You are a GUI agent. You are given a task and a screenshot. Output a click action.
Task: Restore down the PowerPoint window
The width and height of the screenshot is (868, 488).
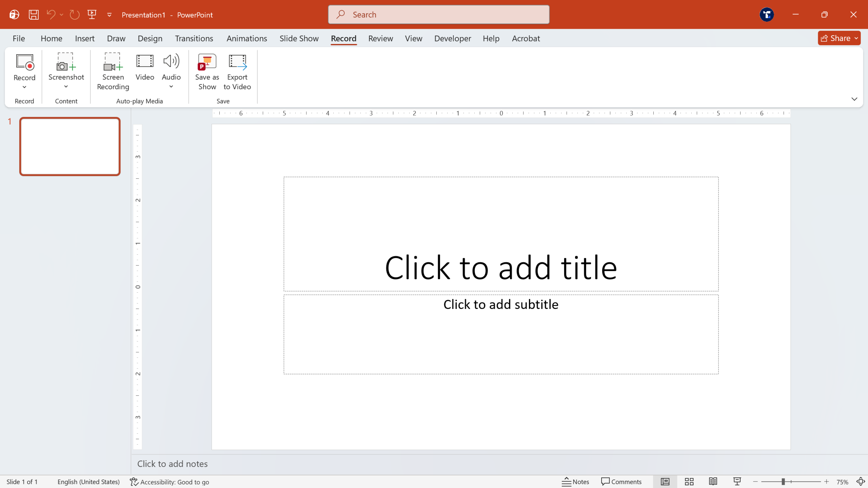[x=824, y=15]
